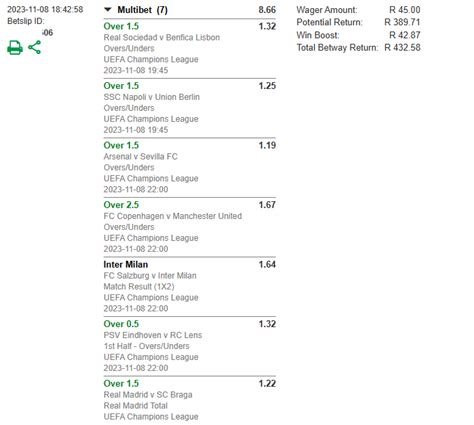This screenshot has width=474, height=425.
Task: Click the green print betslip icon
Action: click(x=15, y=47)
